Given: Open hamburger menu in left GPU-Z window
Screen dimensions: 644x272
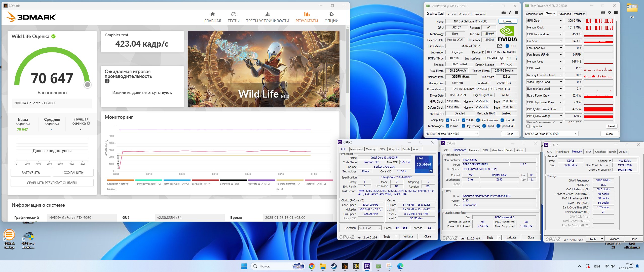Looking at the screenshot, I should coord(516,13).
